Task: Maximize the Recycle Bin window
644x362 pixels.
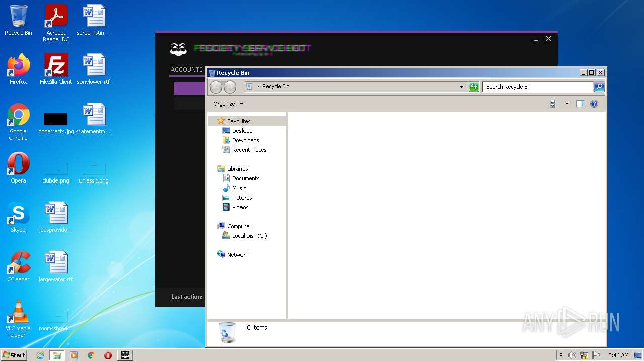Action: click(592, 73)
